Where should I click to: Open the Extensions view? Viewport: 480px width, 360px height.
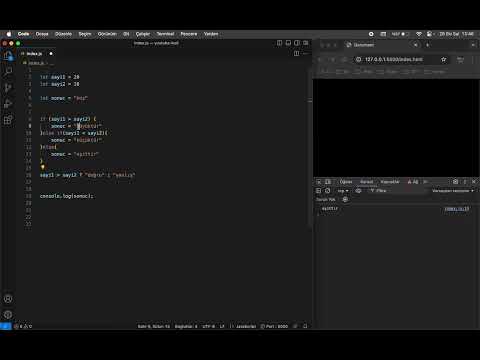8,120
